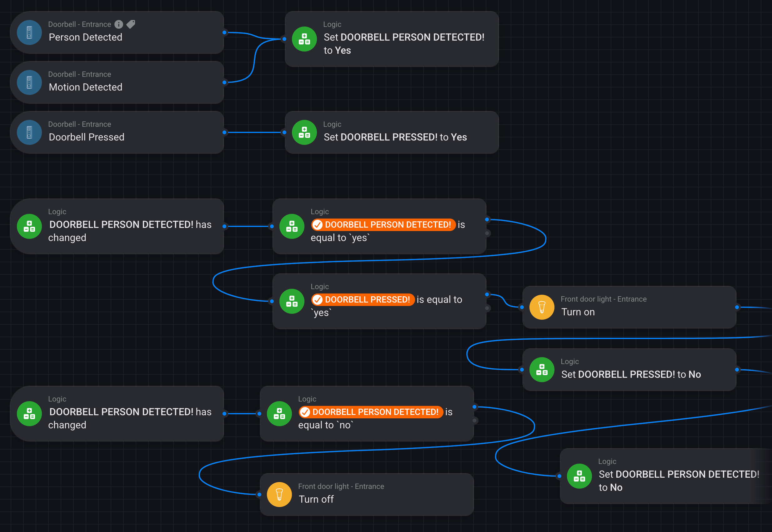Screen dimensions: 772x532
Task: Click the orange DOORBELL PRESSED! variable tag
Action: (x=367, y=300)
